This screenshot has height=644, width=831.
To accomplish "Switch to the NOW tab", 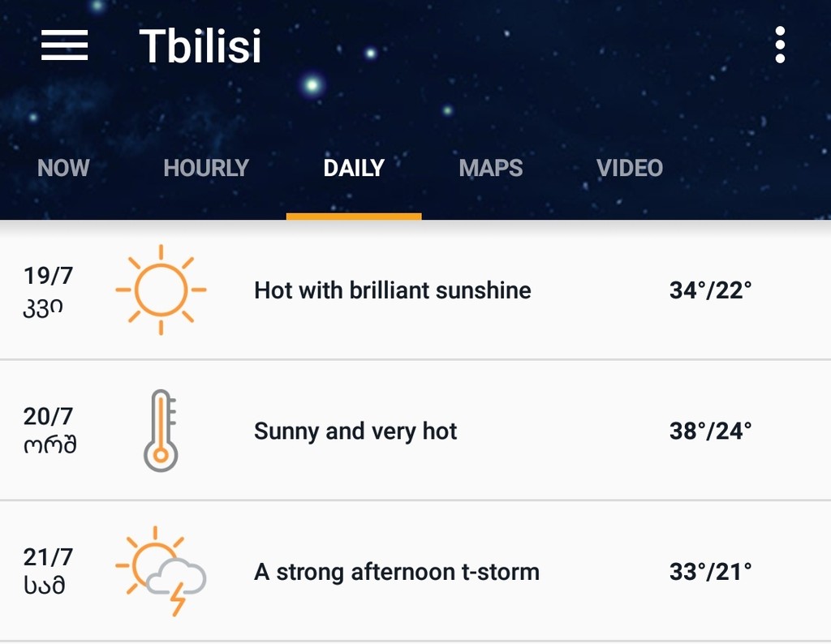I will point(63,168).
